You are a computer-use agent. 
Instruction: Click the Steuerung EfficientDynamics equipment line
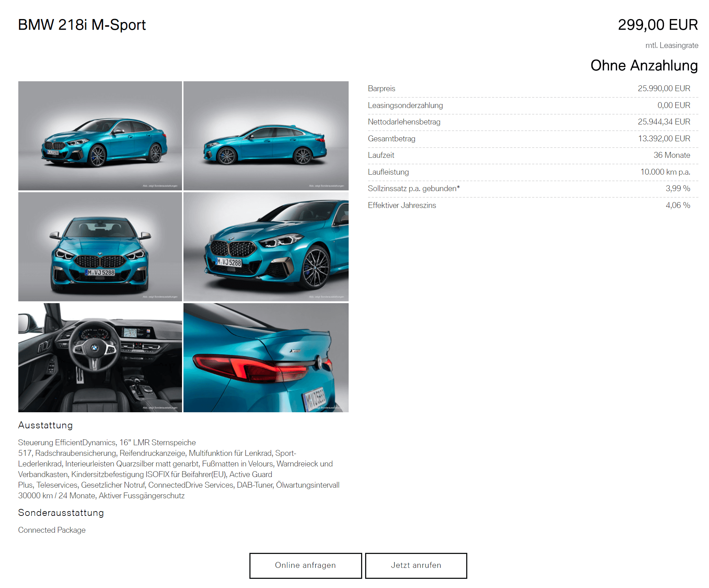107,443
